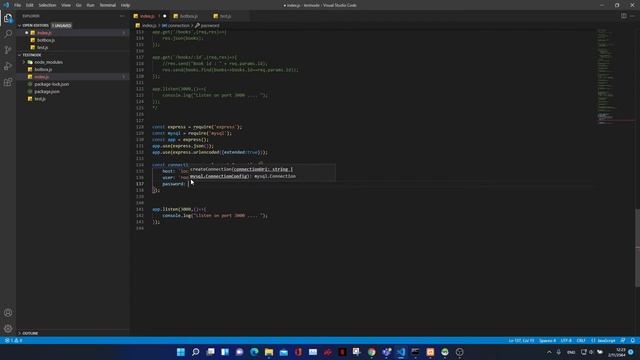Image resolution: width=640 pixels, height=360 pixels.
Task: Open the terminal app from the taskbar
Action: click(x=416, y=352)
